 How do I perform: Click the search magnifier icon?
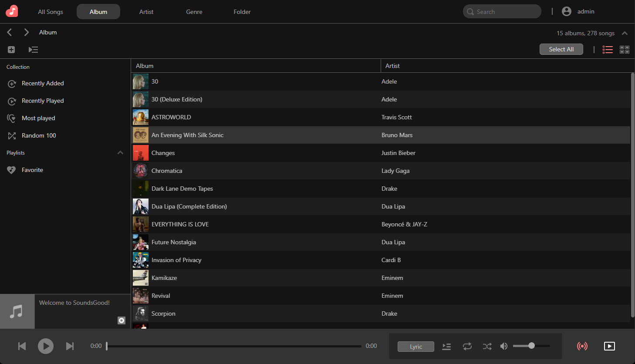click(470, 12)
